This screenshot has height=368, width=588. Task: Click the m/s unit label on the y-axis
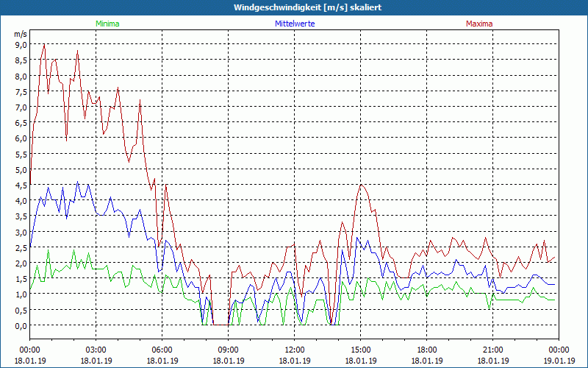click(20, 34)
